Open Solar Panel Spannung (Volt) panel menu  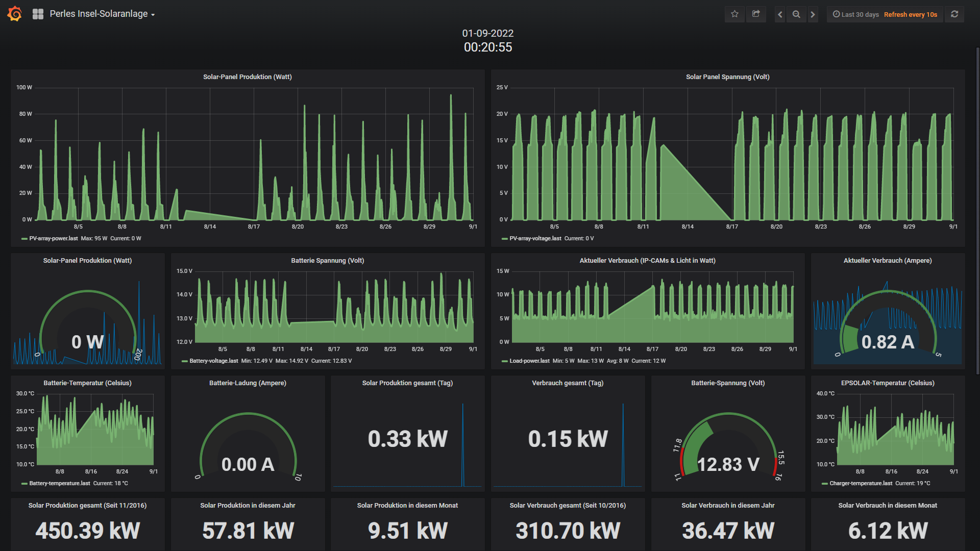point(727,77)
